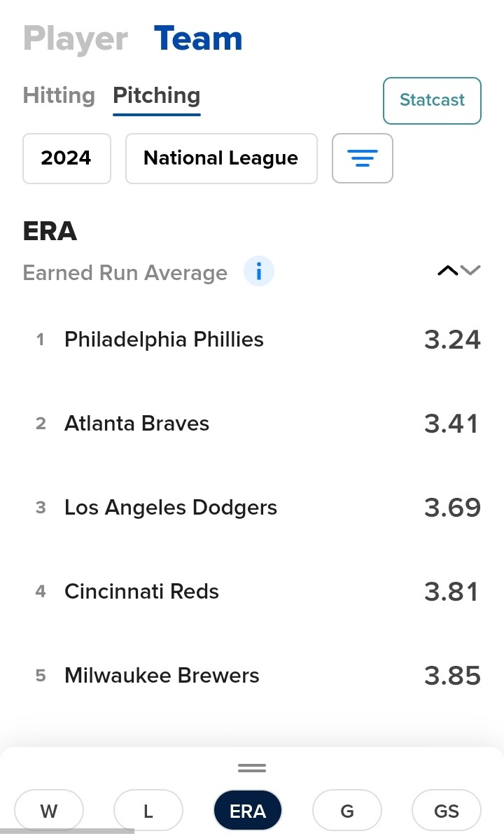Select the W stat chip
The height and width of the screenshot is (836, 504).
[49, 811]
